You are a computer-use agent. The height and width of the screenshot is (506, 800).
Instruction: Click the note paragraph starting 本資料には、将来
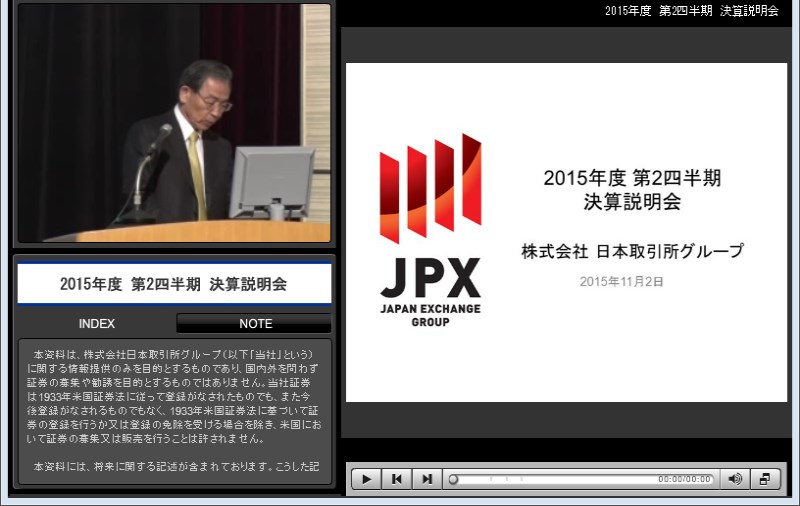(176, 466)
